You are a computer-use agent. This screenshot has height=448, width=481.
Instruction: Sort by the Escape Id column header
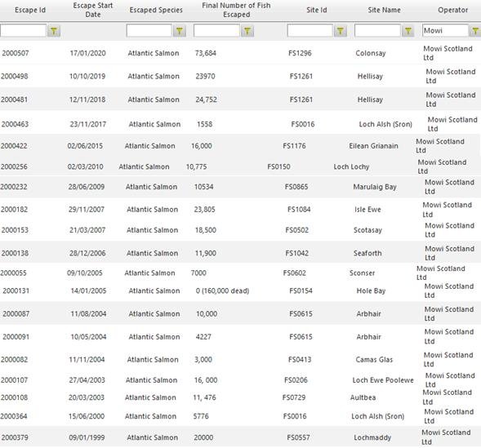(x=30, y=10)
